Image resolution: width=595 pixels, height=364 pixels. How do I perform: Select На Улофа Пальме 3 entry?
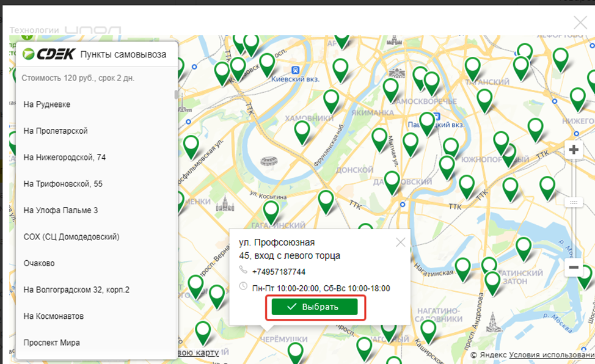[x=60, y=210]
